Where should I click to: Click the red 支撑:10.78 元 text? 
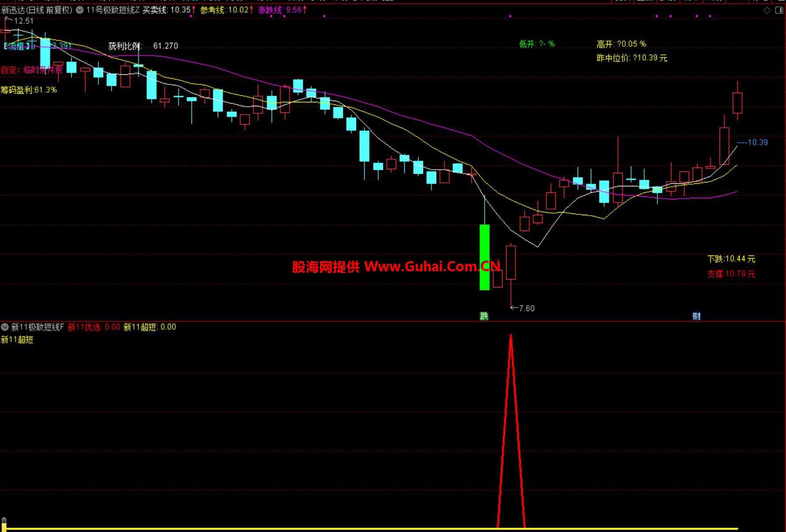pos(731,274)
